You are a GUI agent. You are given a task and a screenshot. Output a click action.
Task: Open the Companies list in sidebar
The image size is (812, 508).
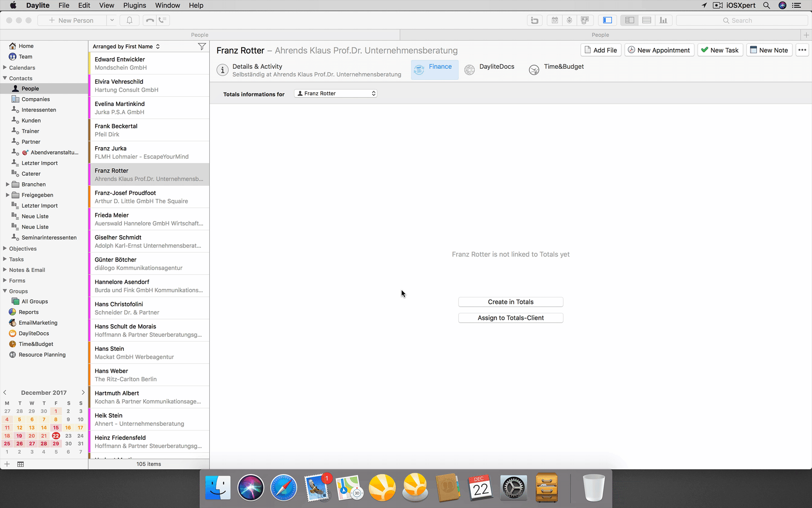point(35,99)
